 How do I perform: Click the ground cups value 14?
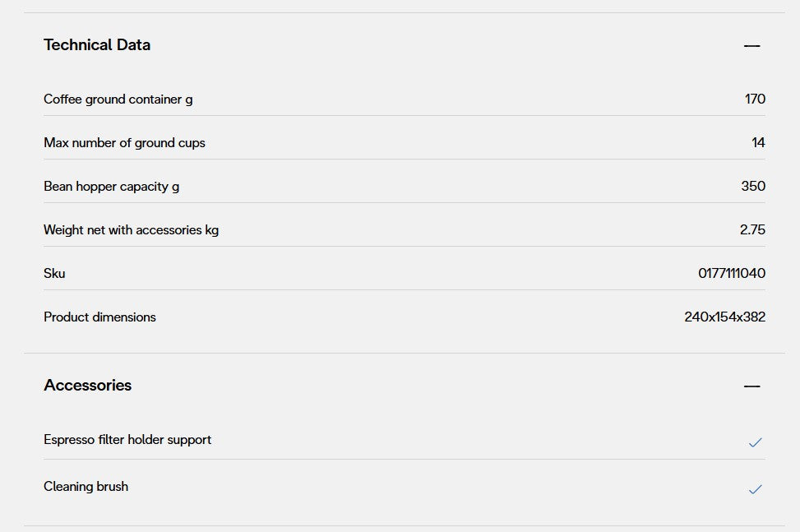[x=758, y=143]
